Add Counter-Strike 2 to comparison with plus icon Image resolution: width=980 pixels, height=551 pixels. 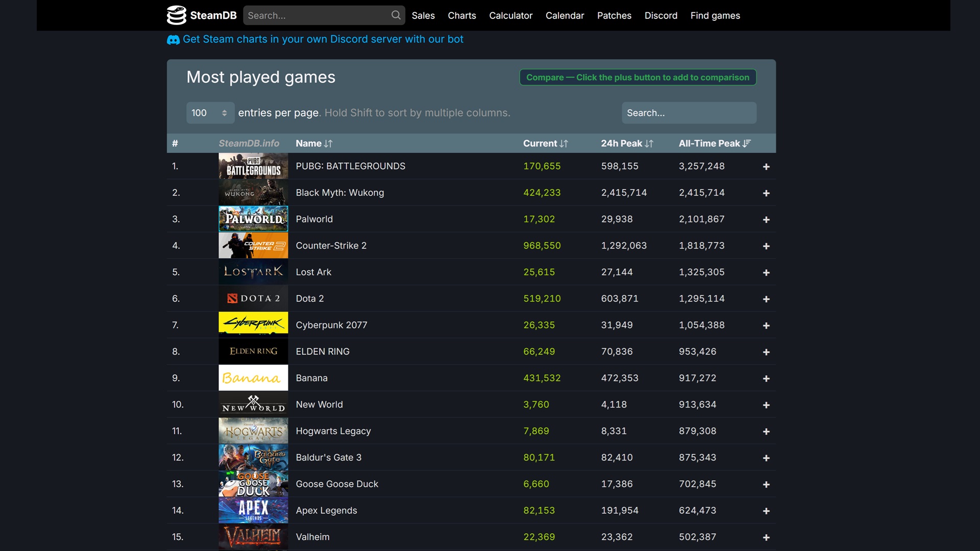(x=767, y=245)
